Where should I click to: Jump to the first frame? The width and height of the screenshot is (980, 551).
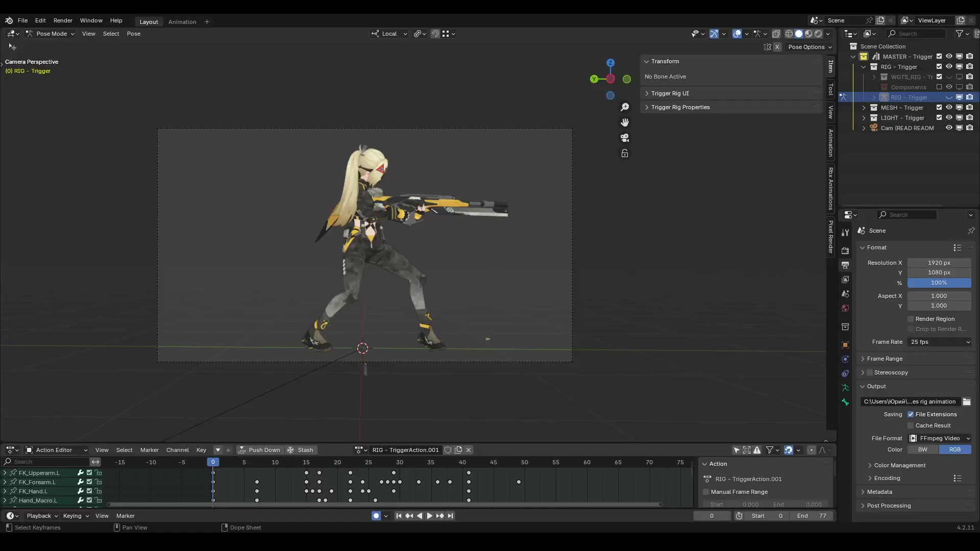(x=399, y=516)
